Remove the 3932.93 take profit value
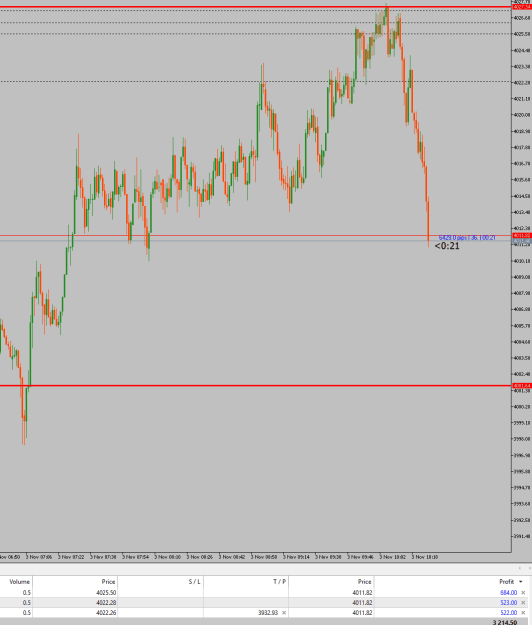Image resolution: width=532 pixels, height=625 pixels. coord(284,613)
